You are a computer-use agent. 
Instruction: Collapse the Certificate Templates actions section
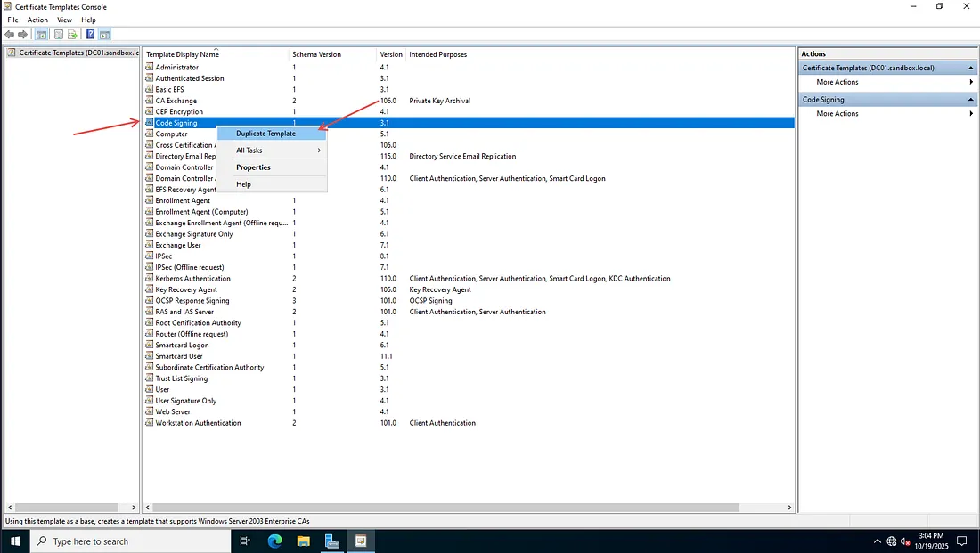point(971,68)
